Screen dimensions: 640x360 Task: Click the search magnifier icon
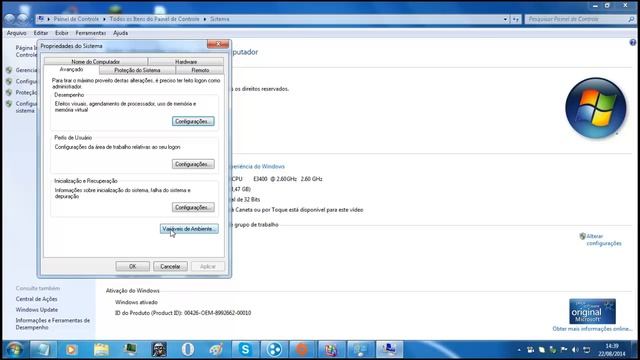point(631,19)
